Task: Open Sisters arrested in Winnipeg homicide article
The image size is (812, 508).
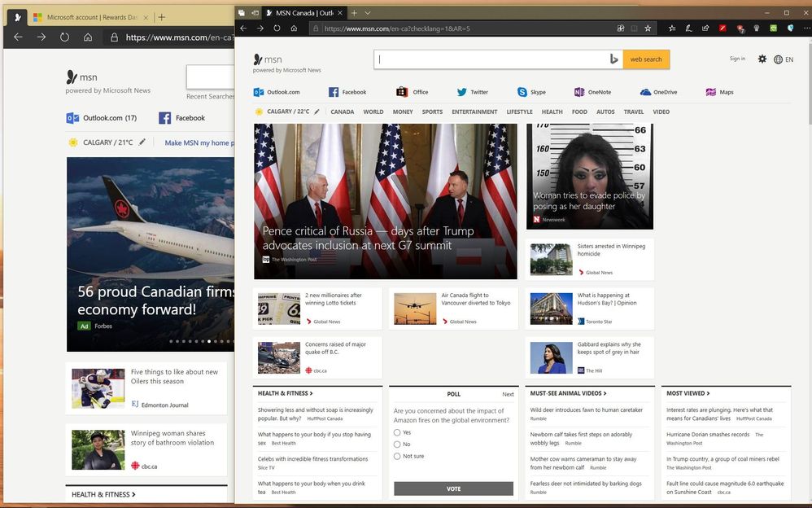Action: (x=589, y=259)
